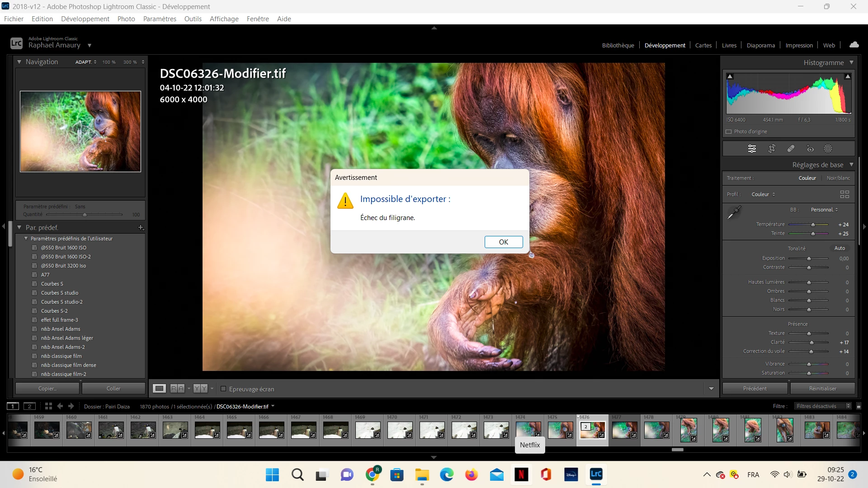
Task: Open the profile browser grid icon
Action: (844, 194)
